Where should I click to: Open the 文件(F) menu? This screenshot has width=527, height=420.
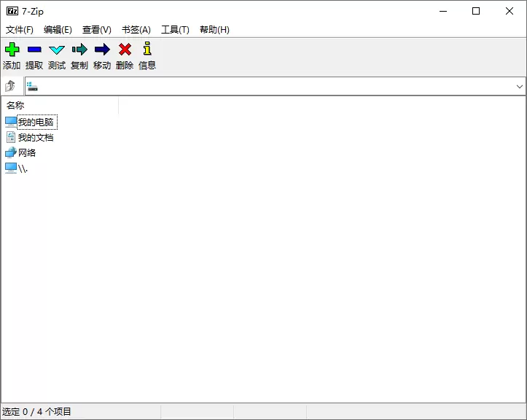pos(20,30)
